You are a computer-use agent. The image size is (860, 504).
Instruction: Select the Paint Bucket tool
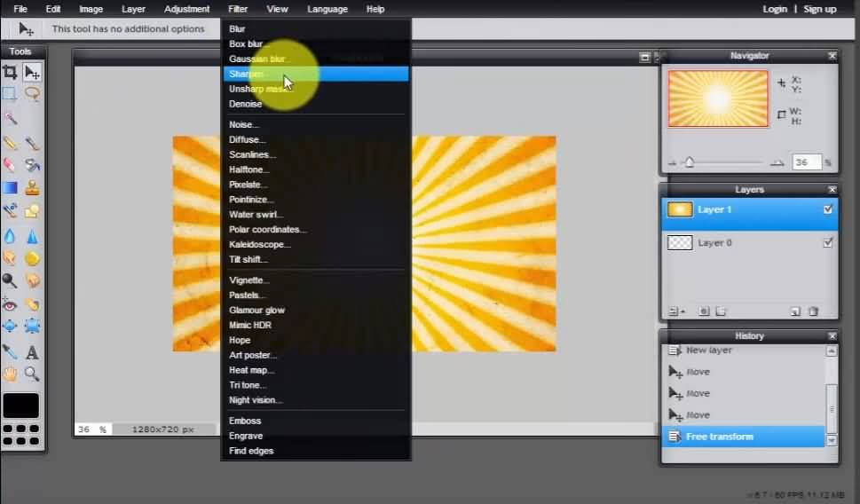click(32, 164)
